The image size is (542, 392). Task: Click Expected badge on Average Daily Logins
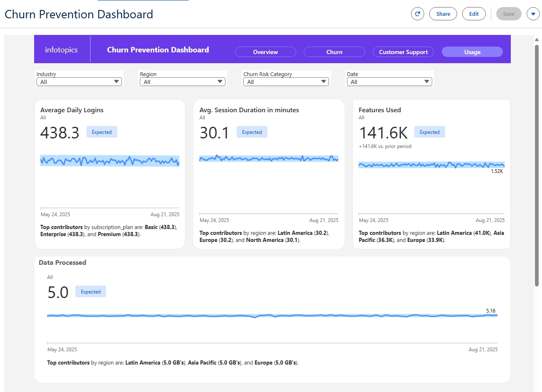click(x=102, y=132)
